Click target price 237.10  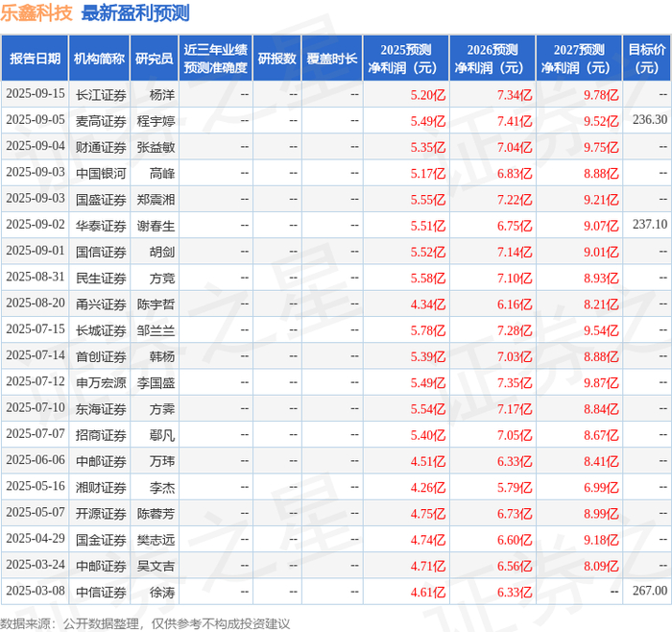(650, 224)
